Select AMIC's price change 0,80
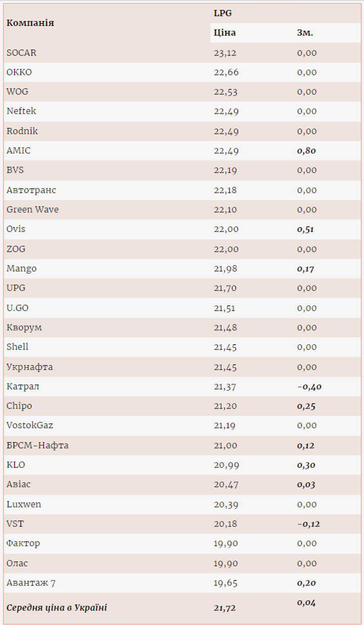The width and height of the screenshot is (364, 625). (306, 151)
